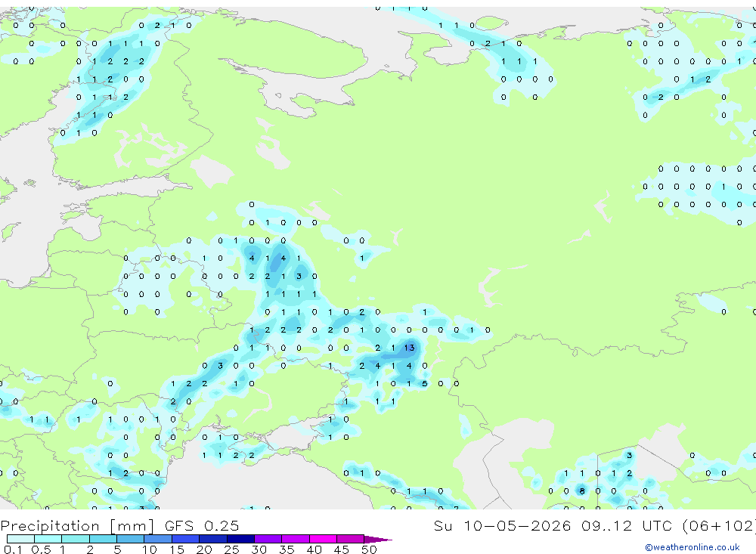This screenshot has height=554, width=756.
Task: Click the 'Precipitation [mm]' title text
Action: (x=78, y=526)
